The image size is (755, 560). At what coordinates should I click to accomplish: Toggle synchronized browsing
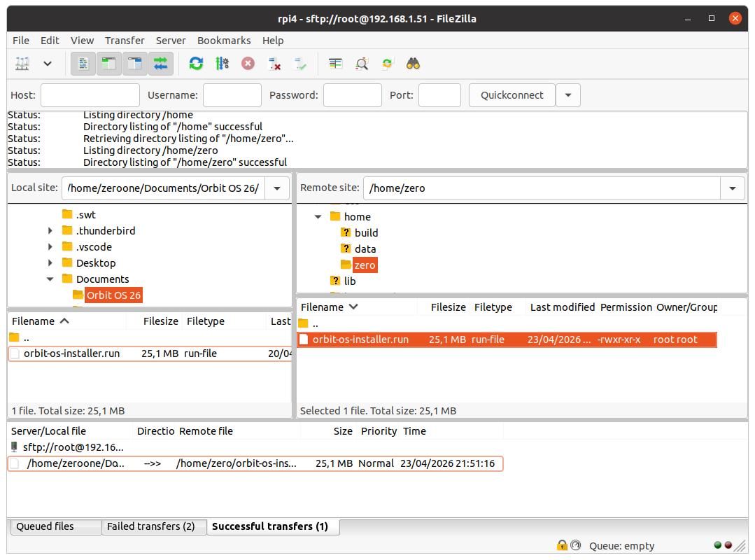click(387, 64)
